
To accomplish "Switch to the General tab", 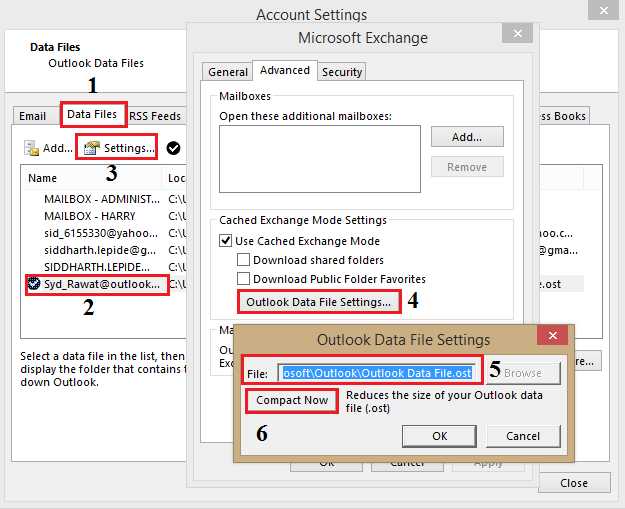I will pyautogui.click(x=228, y=72).
